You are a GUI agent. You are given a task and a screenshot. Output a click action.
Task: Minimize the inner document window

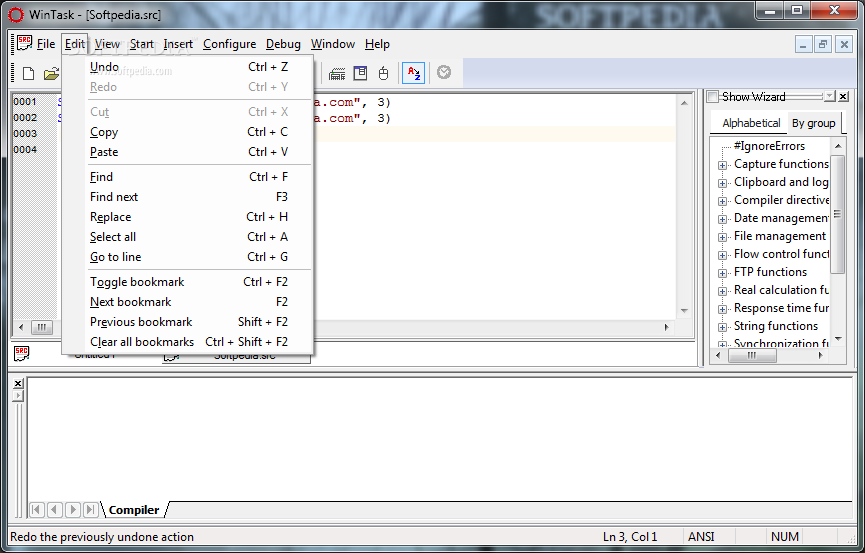point(803,44)
